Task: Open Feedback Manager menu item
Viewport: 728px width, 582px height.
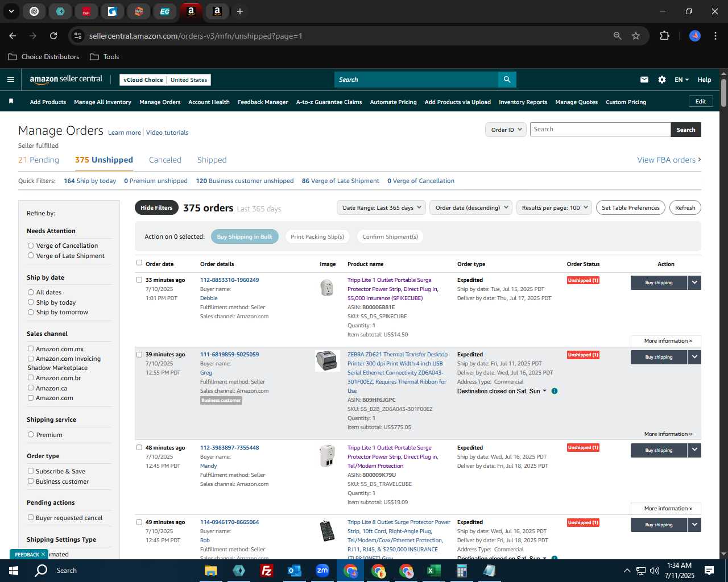Action: pyautogui.click(x=263, y=102)
